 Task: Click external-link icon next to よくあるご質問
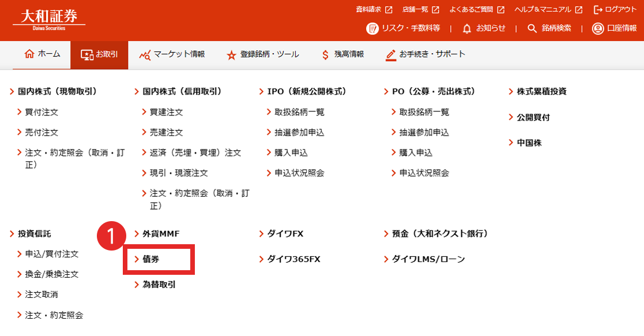pyautogui.click(x=500, y=10)
